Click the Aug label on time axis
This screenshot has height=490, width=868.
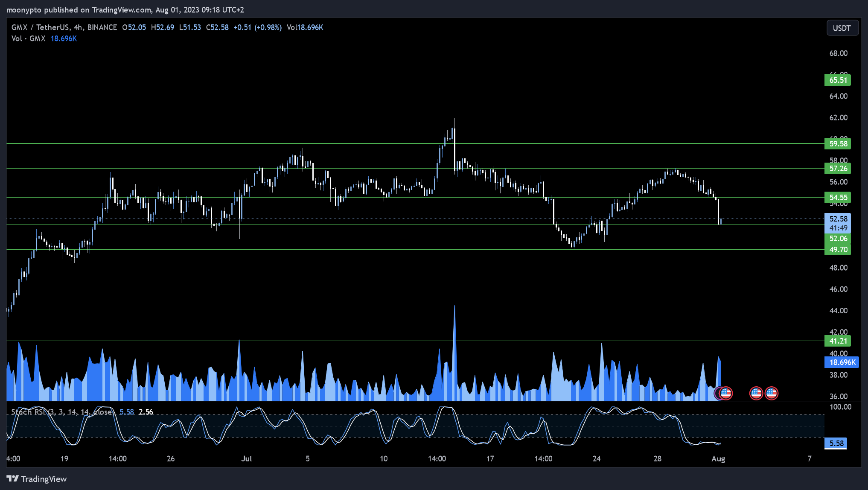coord(718,459)
